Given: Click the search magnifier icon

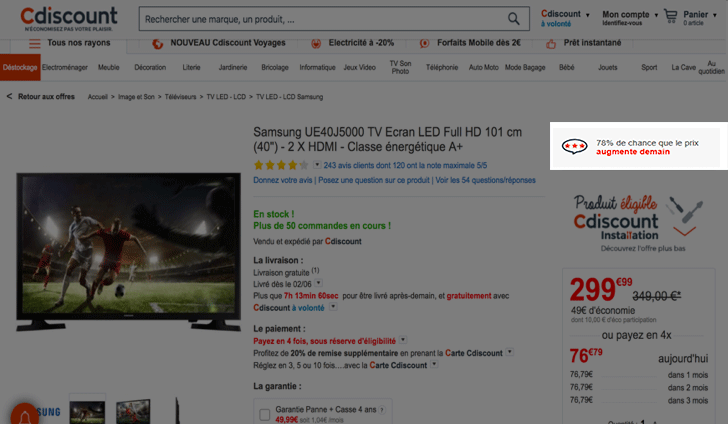Looking at the screenshot, I should tap(514, 19).
